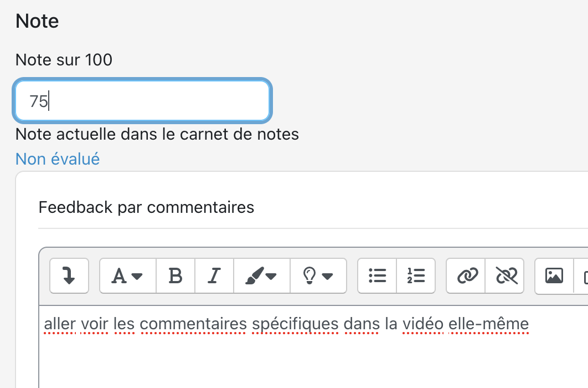Open the paragraph styles 'A' dropdown
This screenshot has height=388, width=588.
click(x=128, y=275)
